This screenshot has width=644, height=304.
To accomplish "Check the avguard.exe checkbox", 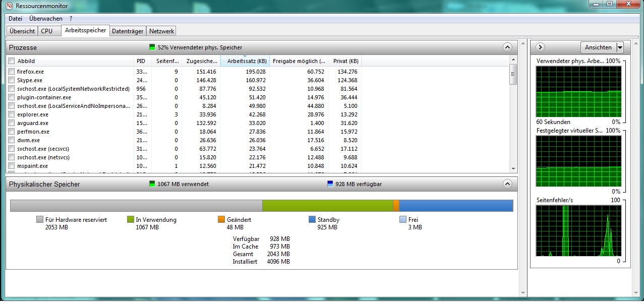I will (11, 123).
